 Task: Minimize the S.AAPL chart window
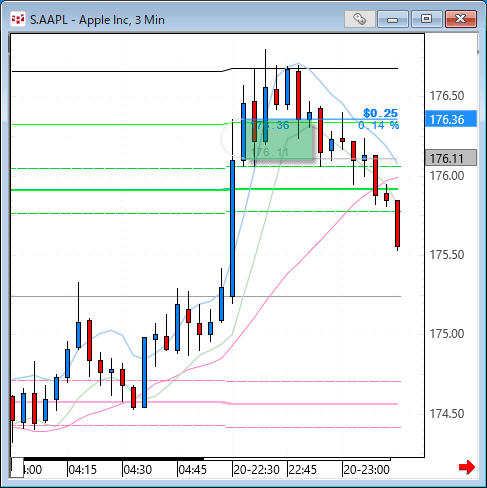pyautogui.click(x=393, y=19)
